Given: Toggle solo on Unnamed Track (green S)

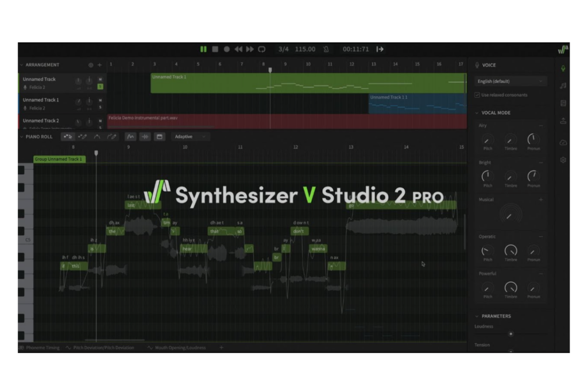Looking at the screenshot, I should 100,87.
